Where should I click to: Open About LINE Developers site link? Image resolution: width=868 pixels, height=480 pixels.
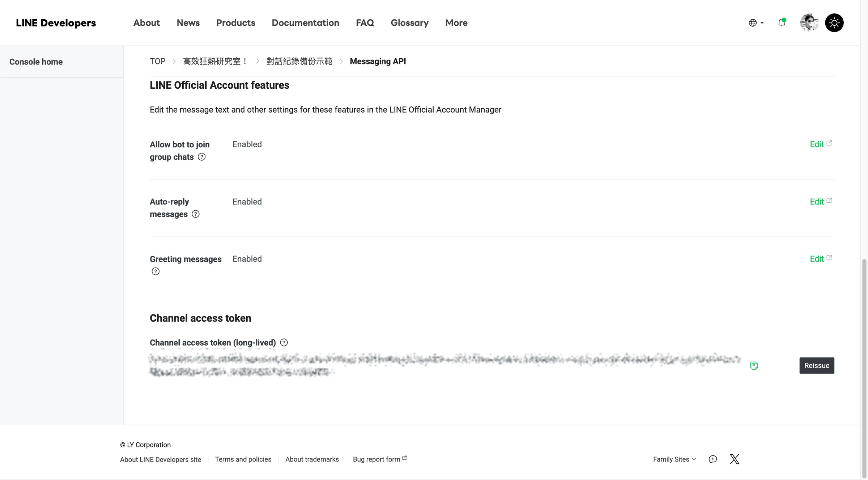click(161, 459)
